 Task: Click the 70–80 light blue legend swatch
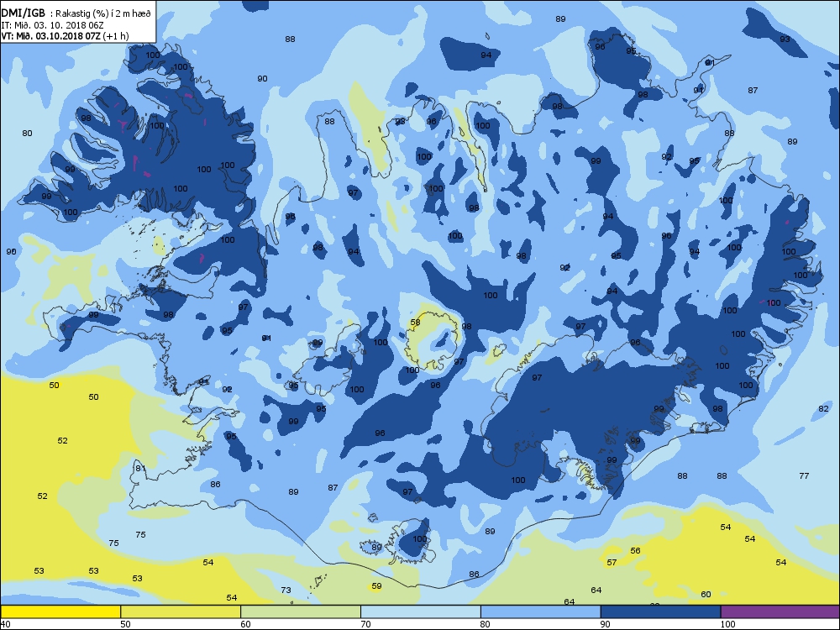tap(421, 612)
